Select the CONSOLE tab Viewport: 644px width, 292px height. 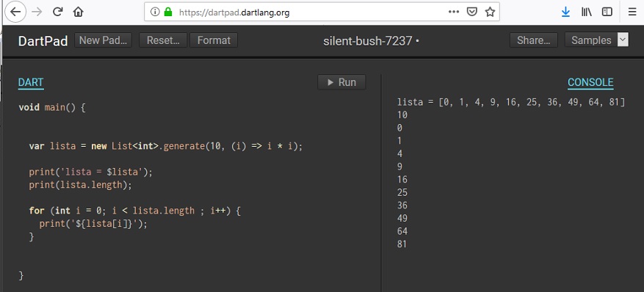tap(590, 83)
